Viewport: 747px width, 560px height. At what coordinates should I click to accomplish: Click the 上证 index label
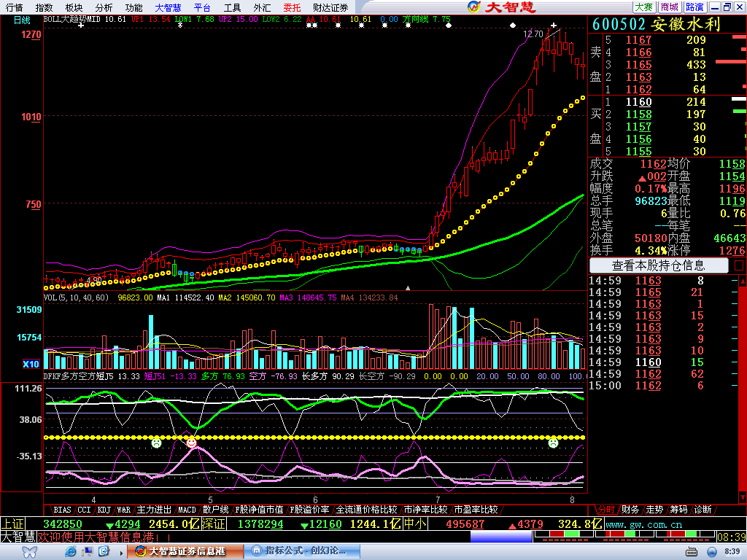(x=12, y=524)
